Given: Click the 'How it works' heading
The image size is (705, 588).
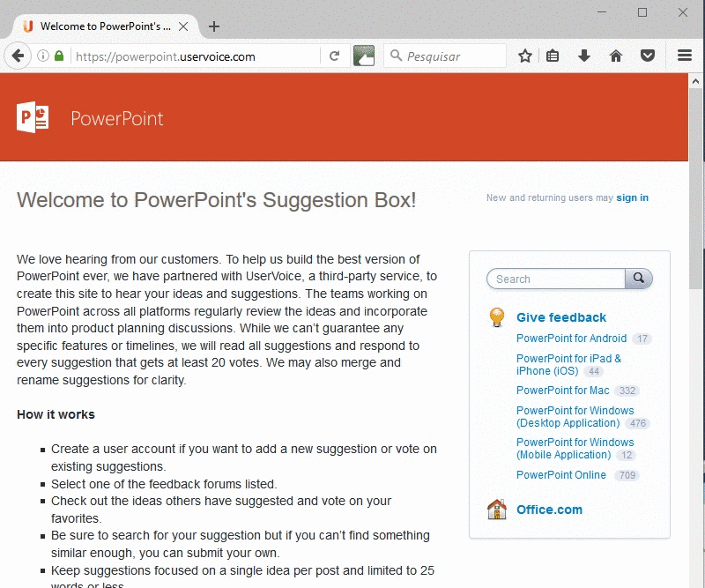Looking at the screenshot, I should point(56,414).
